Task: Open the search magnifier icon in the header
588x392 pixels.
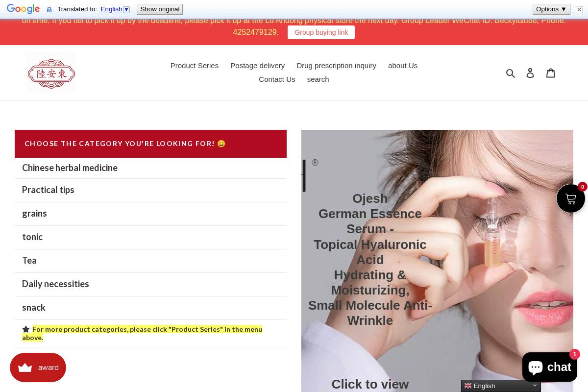Action: 511,73
